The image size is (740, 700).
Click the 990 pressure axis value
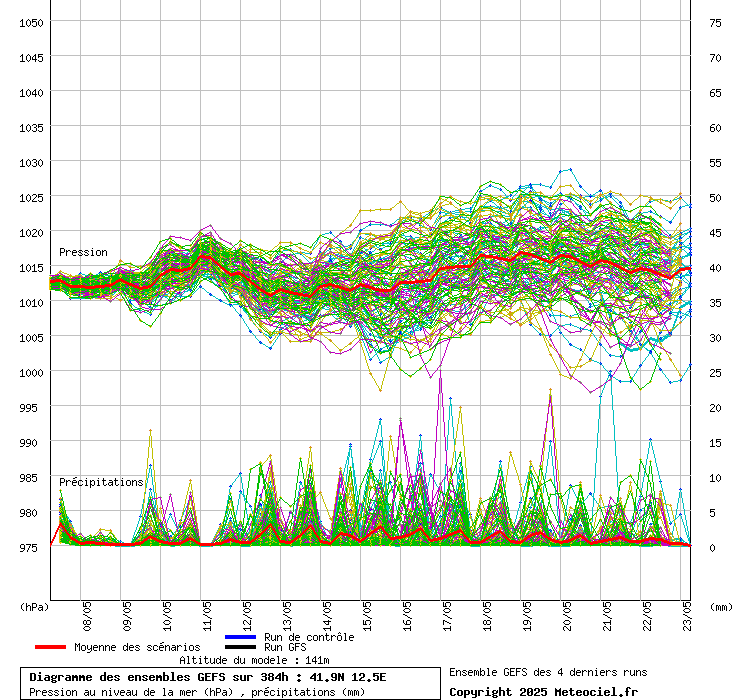pyautogui.click(x=28, y=443)
